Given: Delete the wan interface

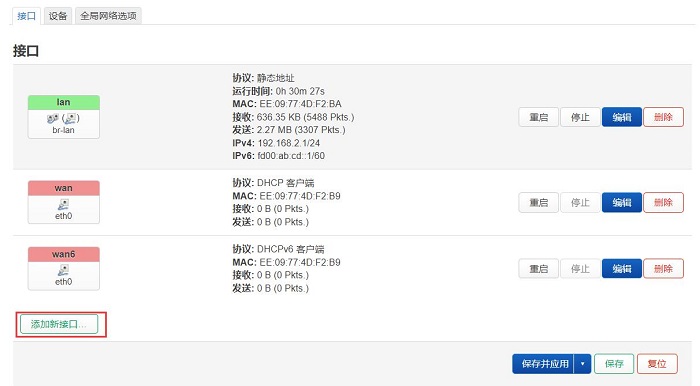Looking at the screenshot, I should pos(663,202).
